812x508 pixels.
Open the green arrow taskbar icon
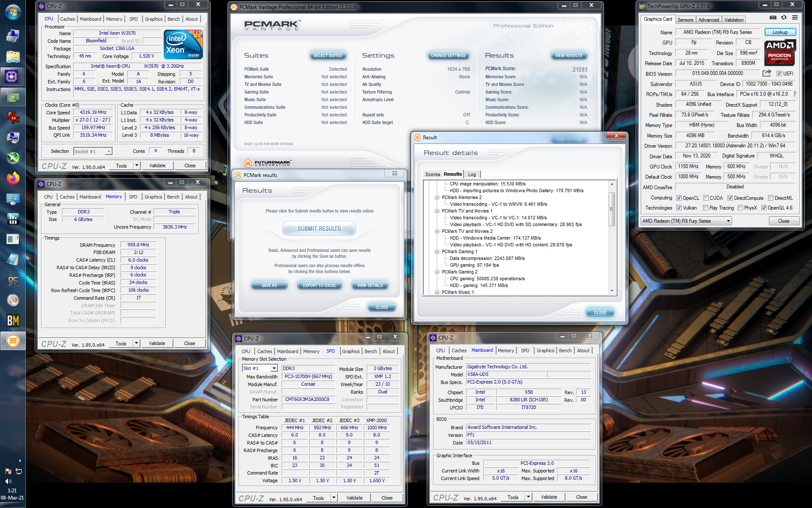(13, 158)
